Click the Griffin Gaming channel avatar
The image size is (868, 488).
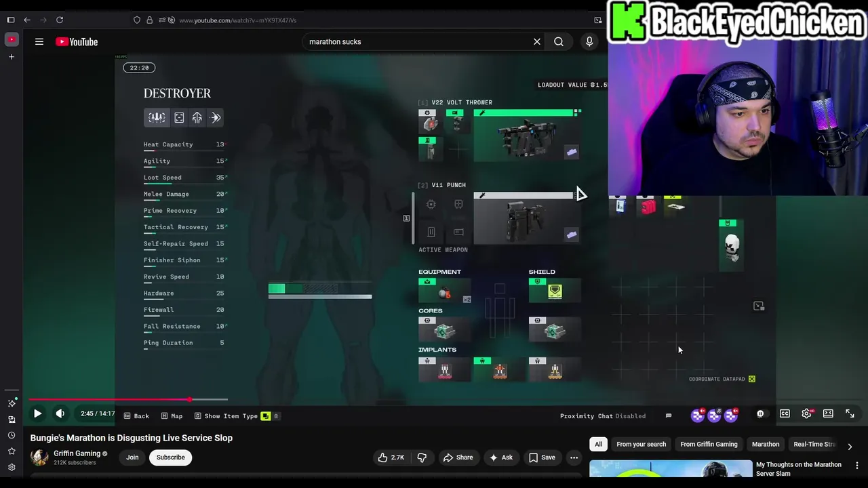click(x=39, y=457)
